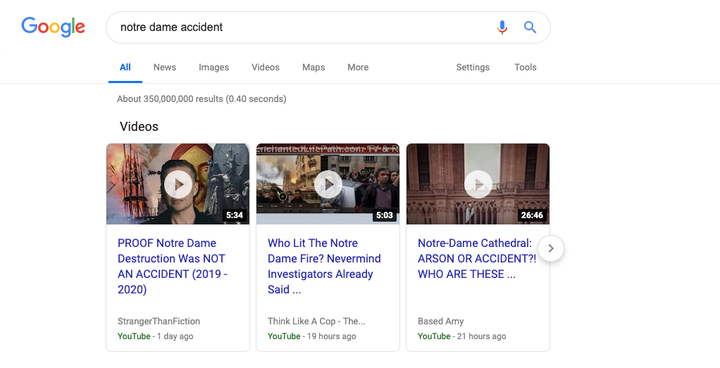Open search Tools

tap(525, 67)
